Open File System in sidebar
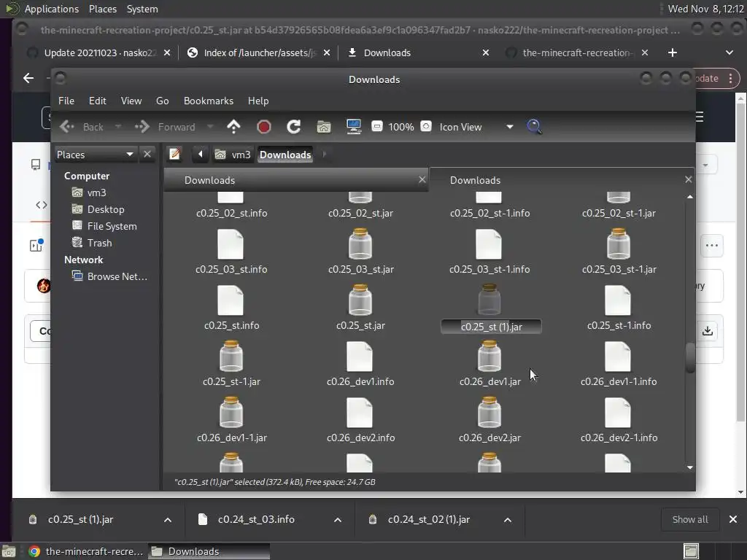This screenshot has height=560, width=747. 112,226
